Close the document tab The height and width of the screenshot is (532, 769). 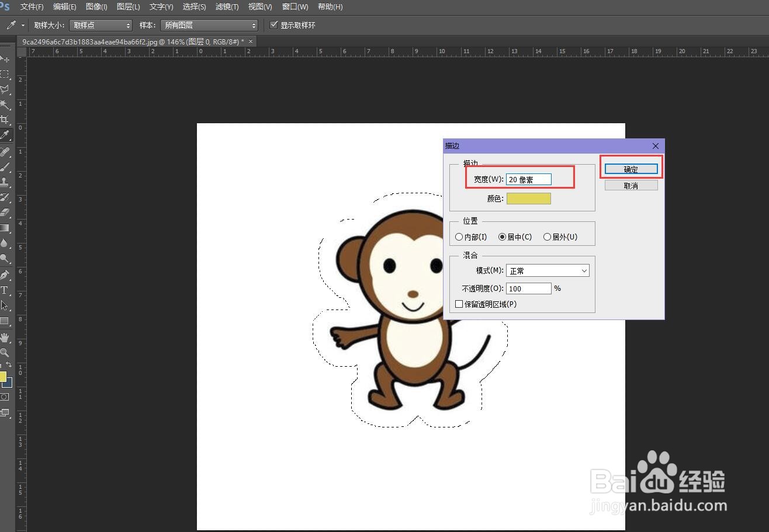click(251, 41)
